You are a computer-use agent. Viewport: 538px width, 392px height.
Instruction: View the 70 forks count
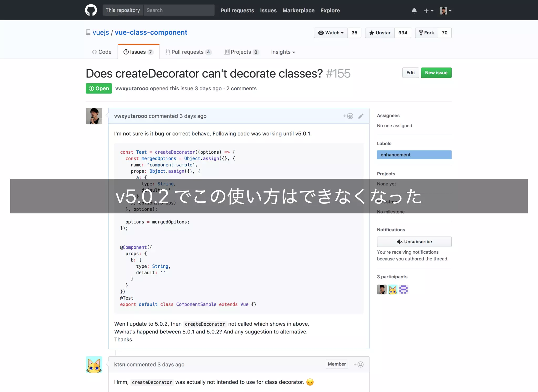[x=444, y=33]
